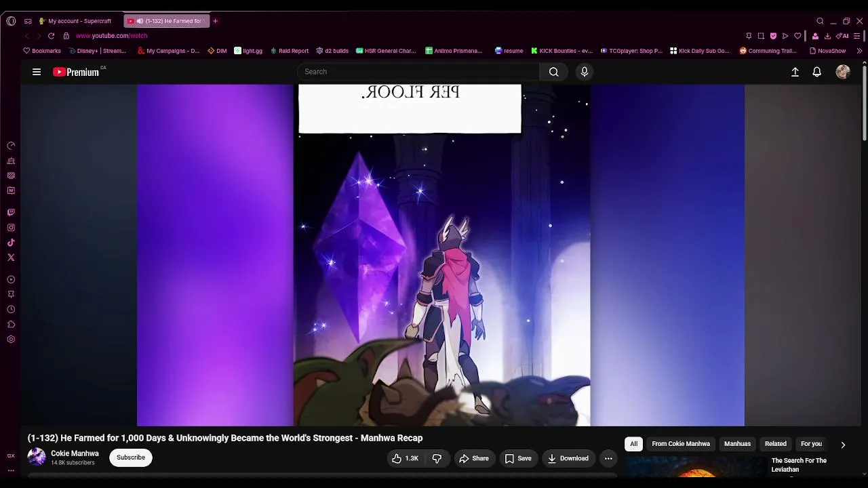Open the three-dot more actions menu under video
The image size is (868, 488).
click(608, 459)
